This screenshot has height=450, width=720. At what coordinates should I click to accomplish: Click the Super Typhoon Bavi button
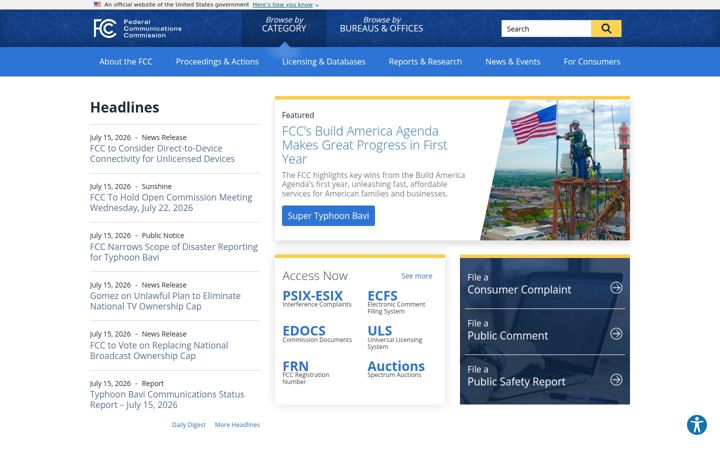click(x=328, y=216)
